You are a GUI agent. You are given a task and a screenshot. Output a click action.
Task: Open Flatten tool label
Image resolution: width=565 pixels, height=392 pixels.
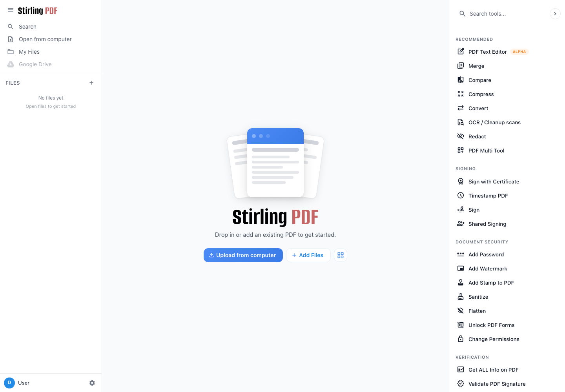477,311
